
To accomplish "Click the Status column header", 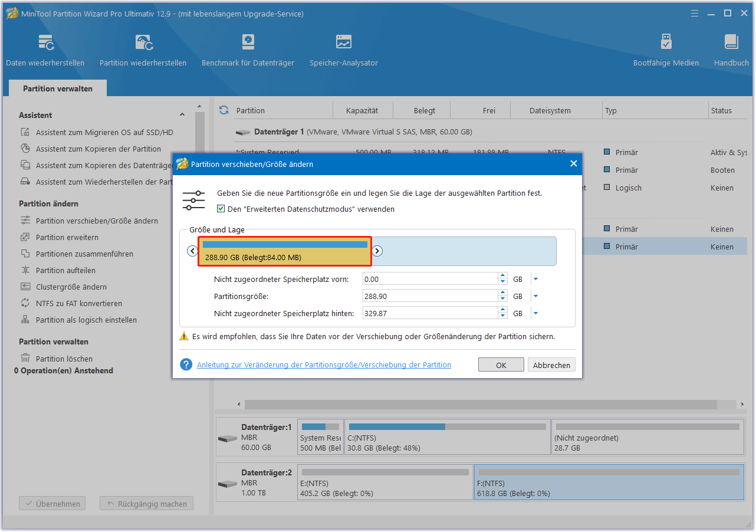I will 728,110.
